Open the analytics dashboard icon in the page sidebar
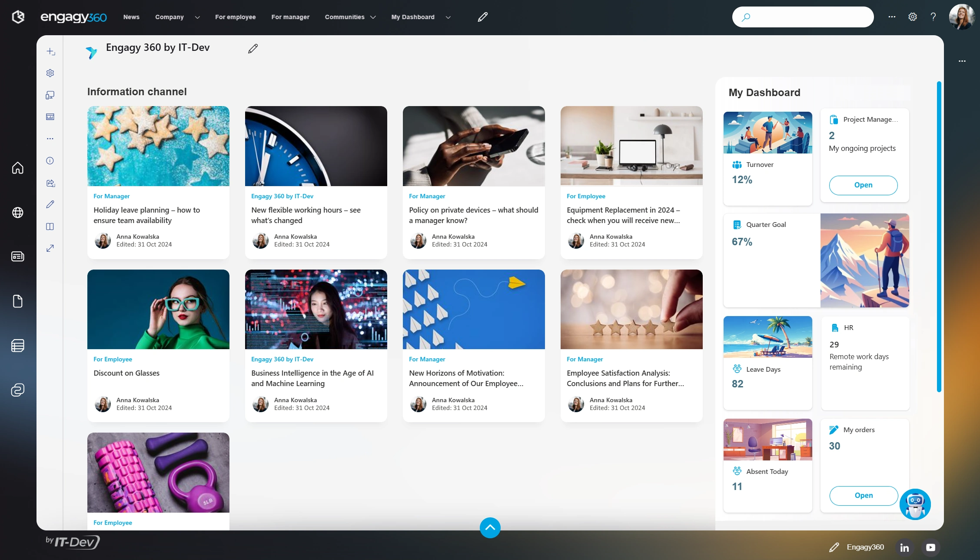 (50, 117)
